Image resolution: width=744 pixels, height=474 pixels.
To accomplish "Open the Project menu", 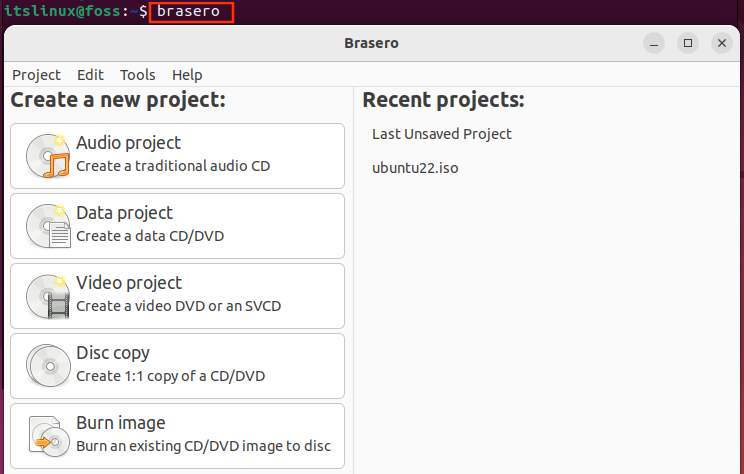I will (37, 75).
